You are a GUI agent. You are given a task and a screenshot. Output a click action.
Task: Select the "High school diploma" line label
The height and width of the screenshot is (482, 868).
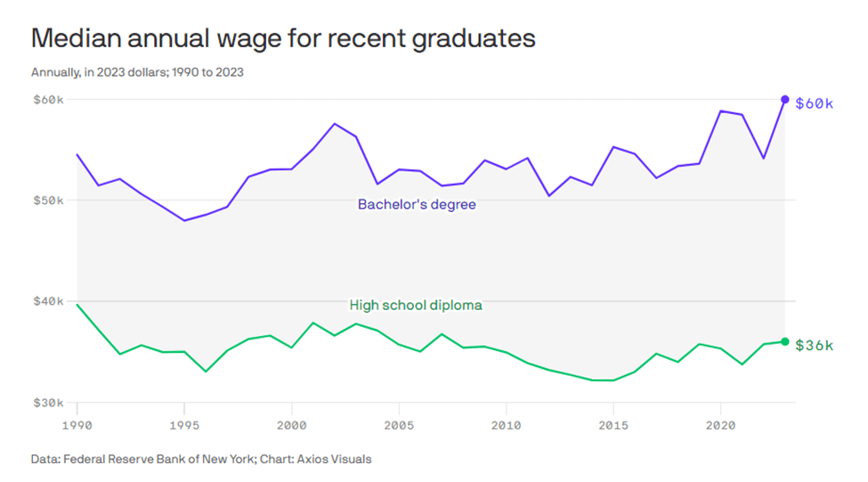[416, 306]
